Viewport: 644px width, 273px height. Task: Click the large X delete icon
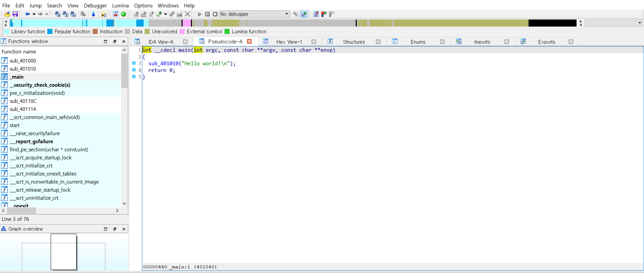tap(188, 14)
